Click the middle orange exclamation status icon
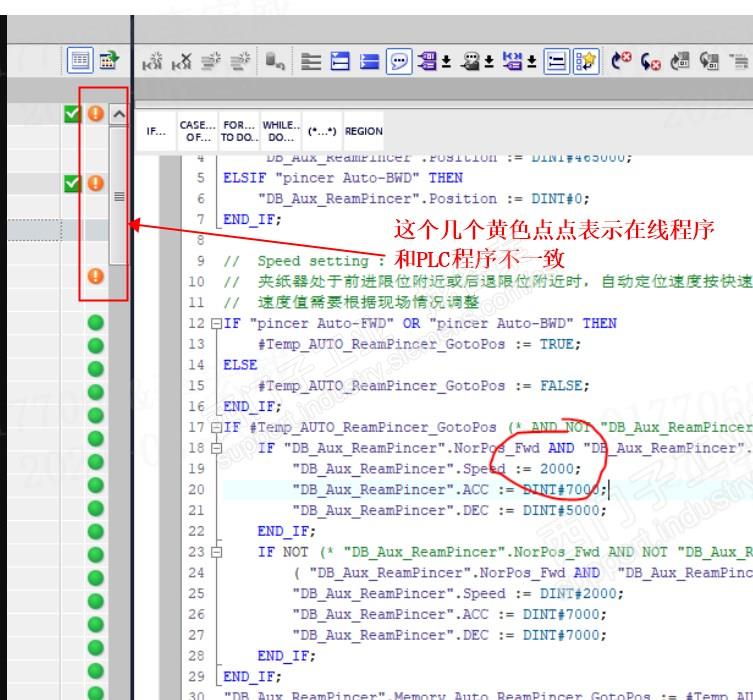The image size is (753, 700). [x=96, y=183]
